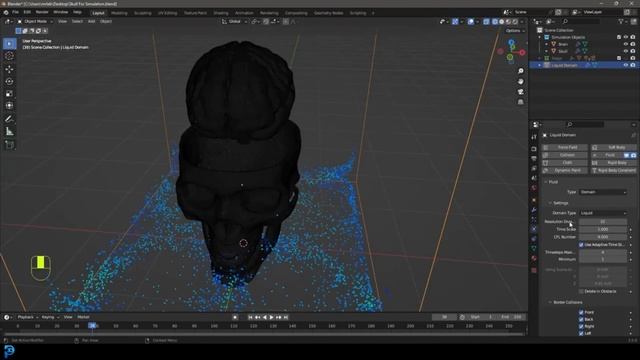This screenshot has height=360, width=640.
Task: Switch to the Shading workspace tab
Action: (221, 13)
